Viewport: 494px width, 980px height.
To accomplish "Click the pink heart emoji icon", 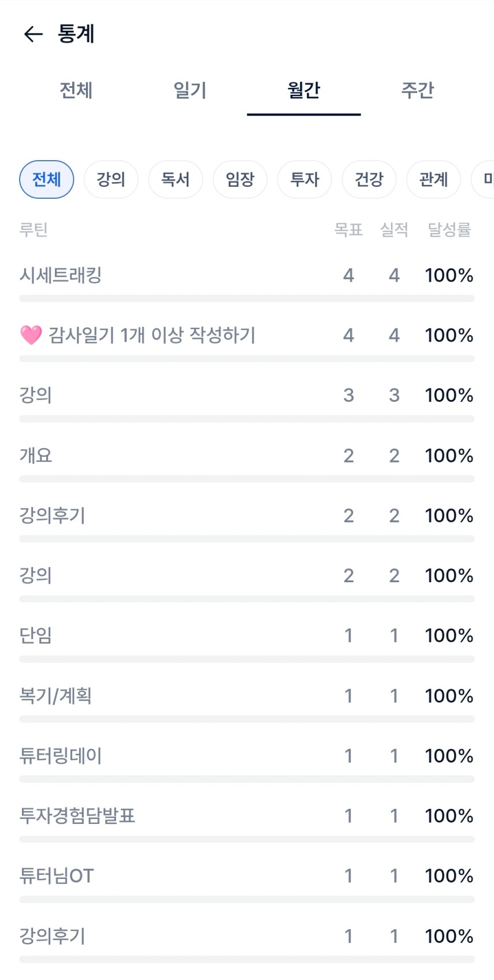I will tap(31, 335).
